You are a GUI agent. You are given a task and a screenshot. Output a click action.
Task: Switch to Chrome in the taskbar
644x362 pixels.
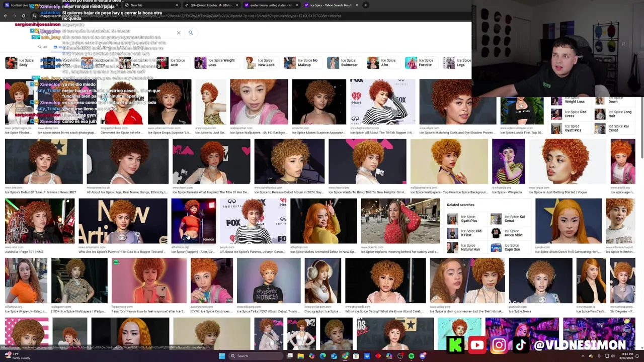pos(345,356)
